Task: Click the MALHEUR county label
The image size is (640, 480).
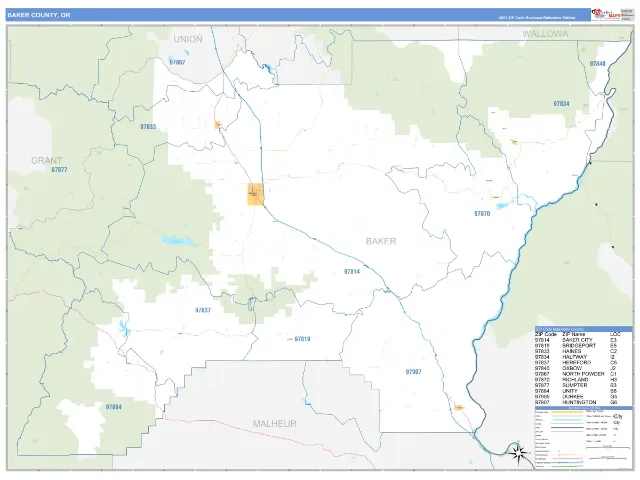Action: click(x=274, y=424)
